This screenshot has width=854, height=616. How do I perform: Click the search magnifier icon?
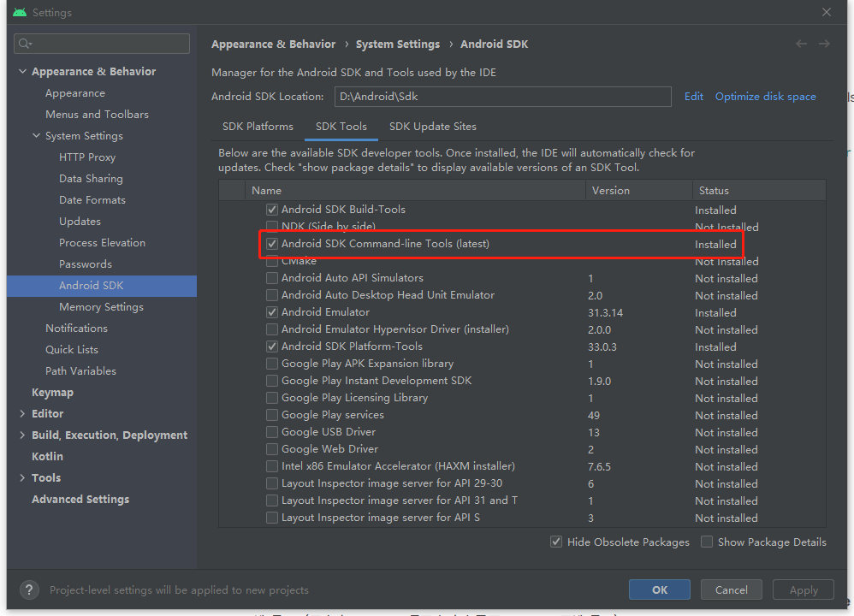click(x=25, y=44)
